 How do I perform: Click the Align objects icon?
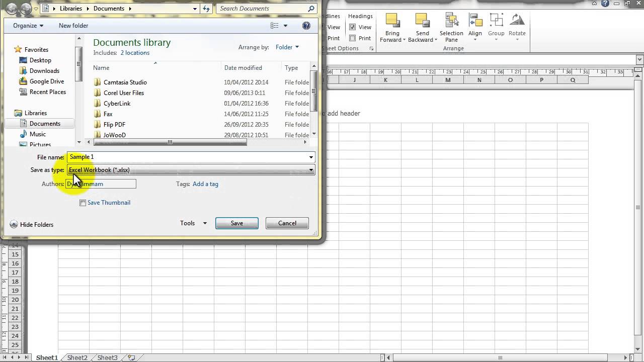click(475, 20)
